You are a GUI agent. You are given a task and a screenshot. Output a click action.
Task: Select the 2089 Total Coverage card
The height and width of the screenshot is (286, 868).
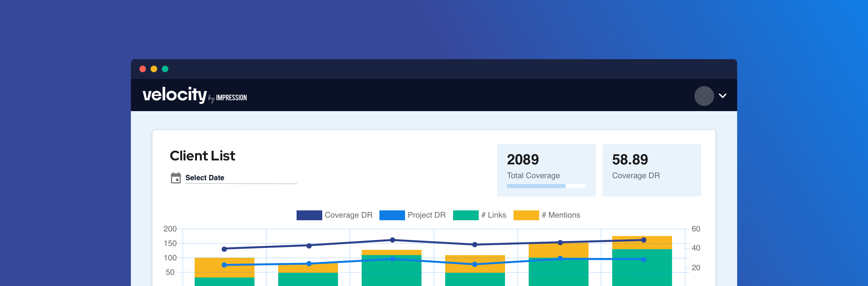pos(546,170)
